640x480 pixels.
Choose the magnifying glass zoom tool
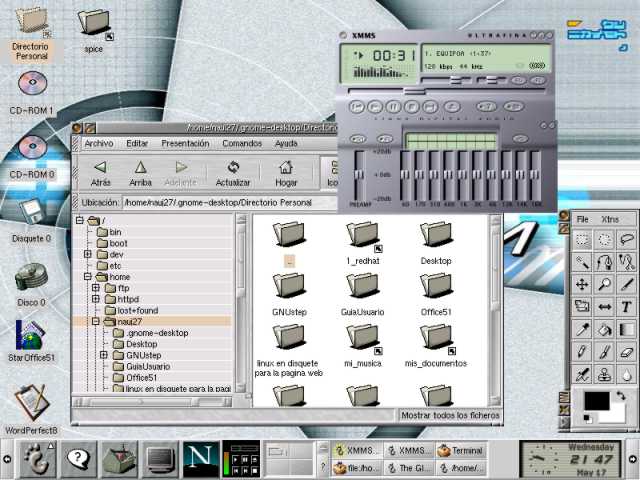(604, 284)
